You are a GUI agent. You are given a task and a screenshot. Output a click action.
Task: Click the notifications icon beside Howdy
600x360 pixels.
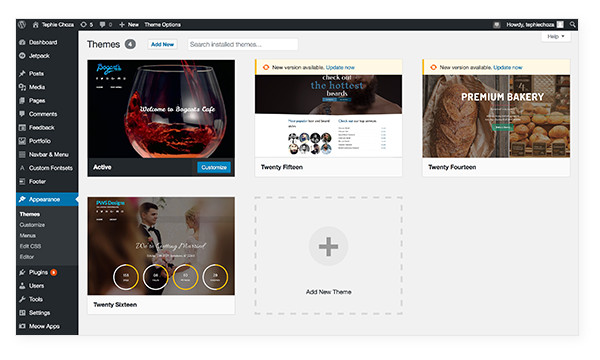(497, 24)
